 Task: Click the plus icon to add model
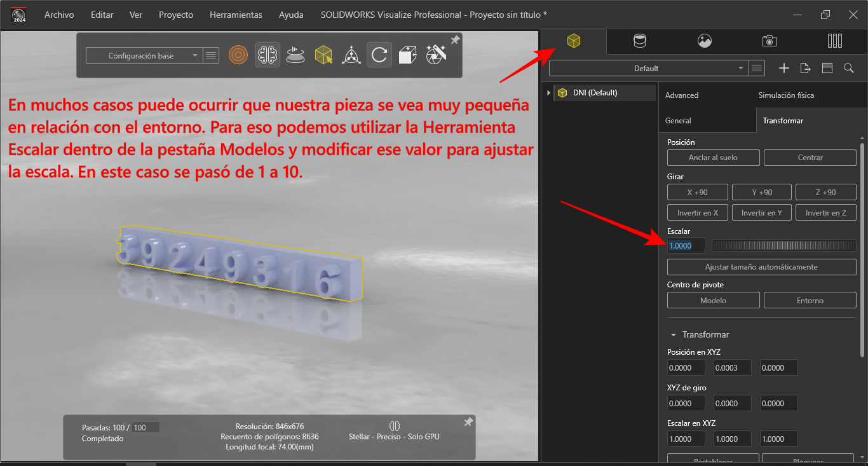784,68
